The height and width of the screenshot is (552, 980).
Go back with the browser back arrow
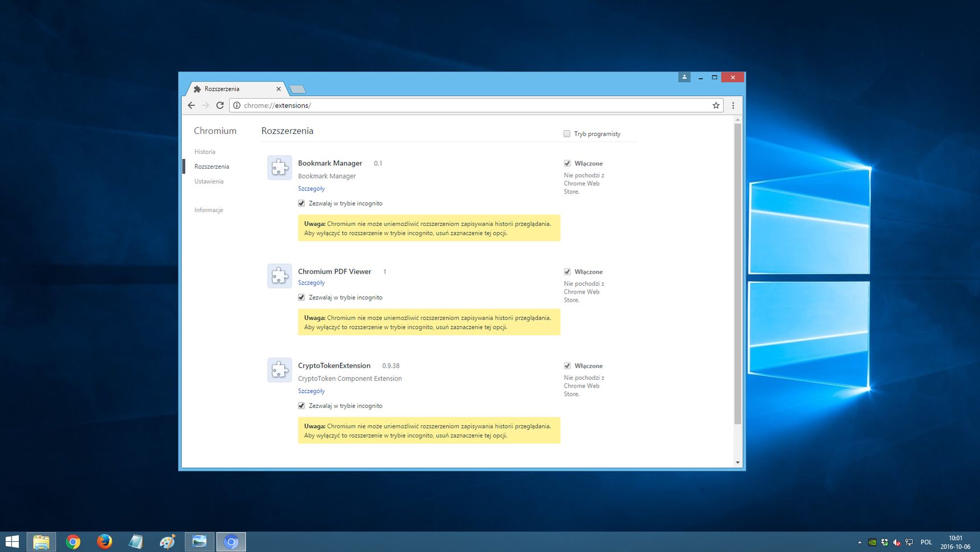[191, 105]
